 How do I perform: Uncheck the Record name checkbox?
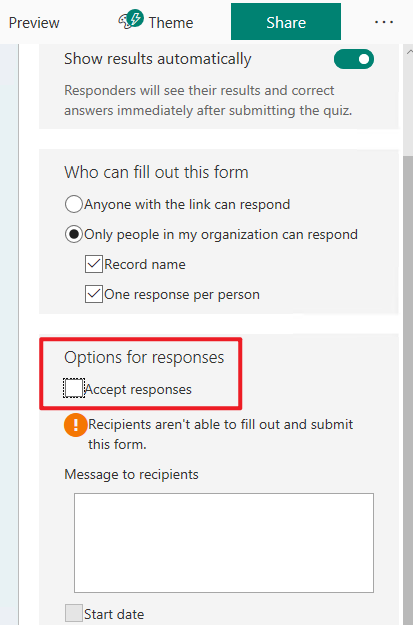coord(94,264)
